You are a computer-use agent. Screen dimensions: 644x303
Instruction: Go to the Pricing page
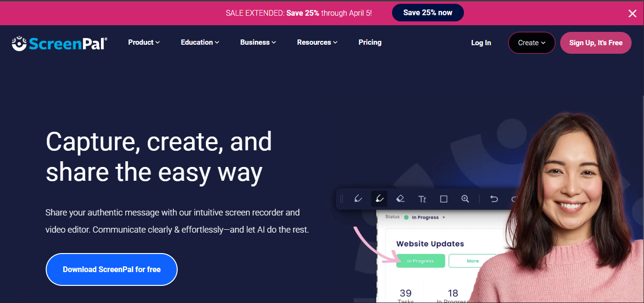pyautogui.click(x=370, y=42)
